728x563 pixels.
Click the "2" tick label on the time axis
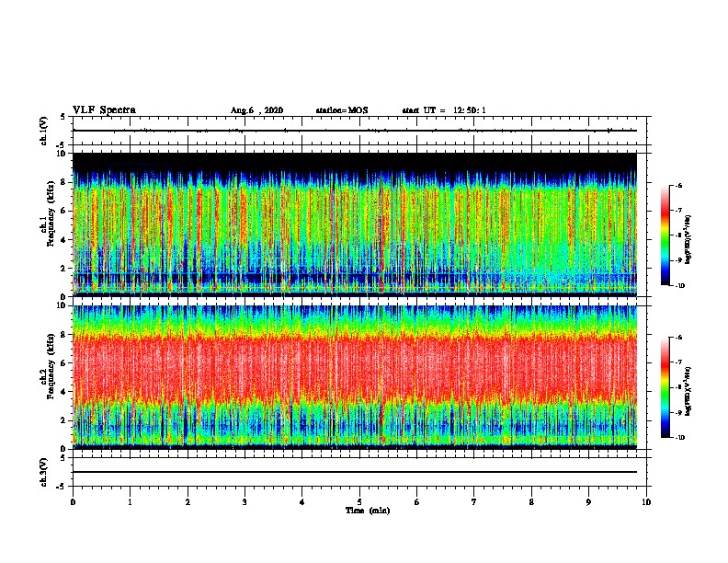188,502
